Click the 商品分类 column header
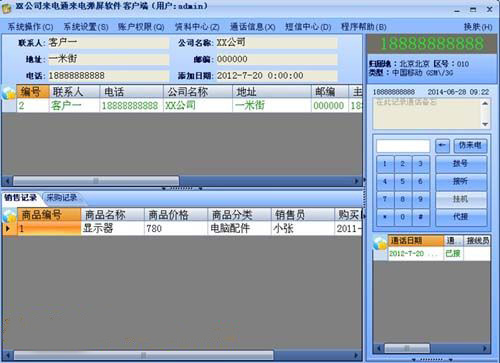Viewport: 500px width, 363px height. pyautogui.click(x=239, y=215)
